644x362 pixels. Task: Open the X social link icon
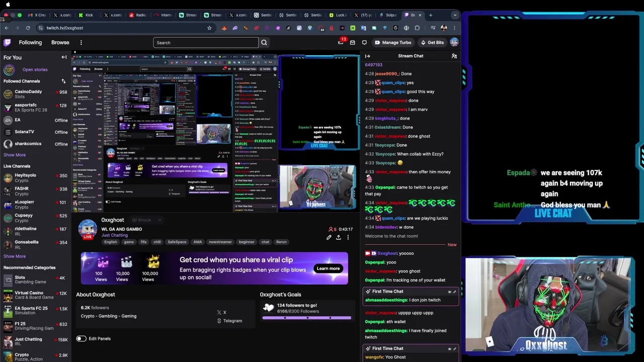pyautogui.click(x=222, y=312)
